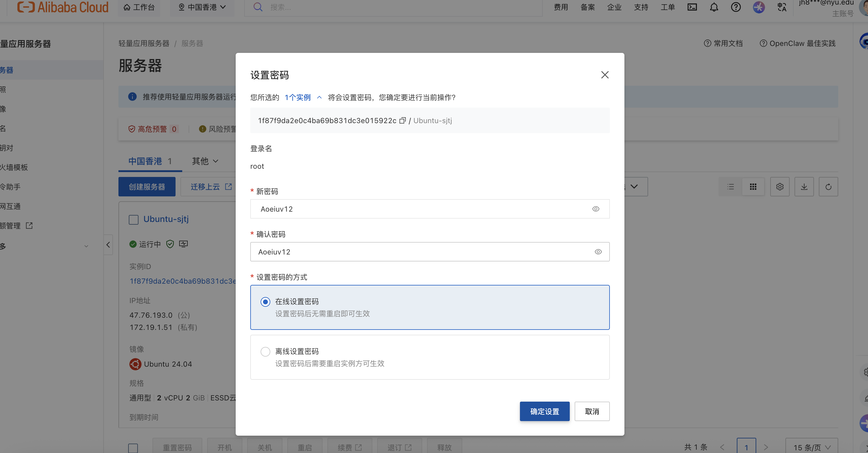This screenshot has height=453, width=868.
Task: Launch Cloud Shell terminal icon
Action: coord(692,7)
